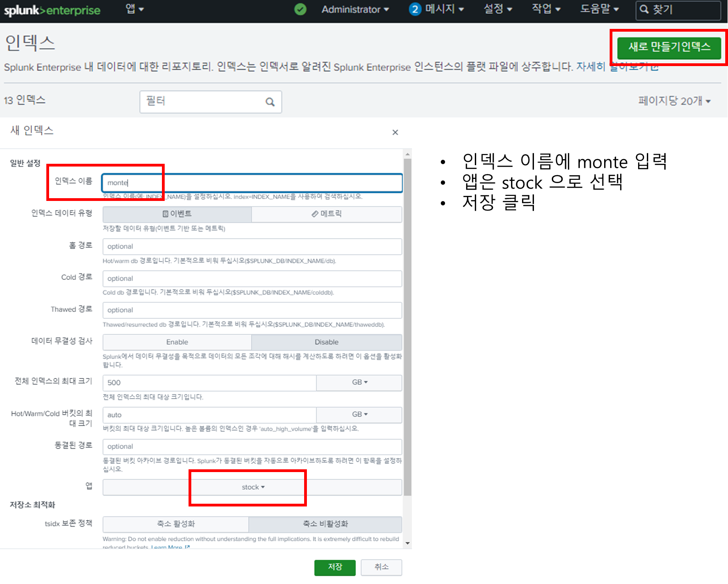This screenshot has height=584, width=728.
Task: Click the search icon in the 필터 field
Action: (x=270, y=102)
